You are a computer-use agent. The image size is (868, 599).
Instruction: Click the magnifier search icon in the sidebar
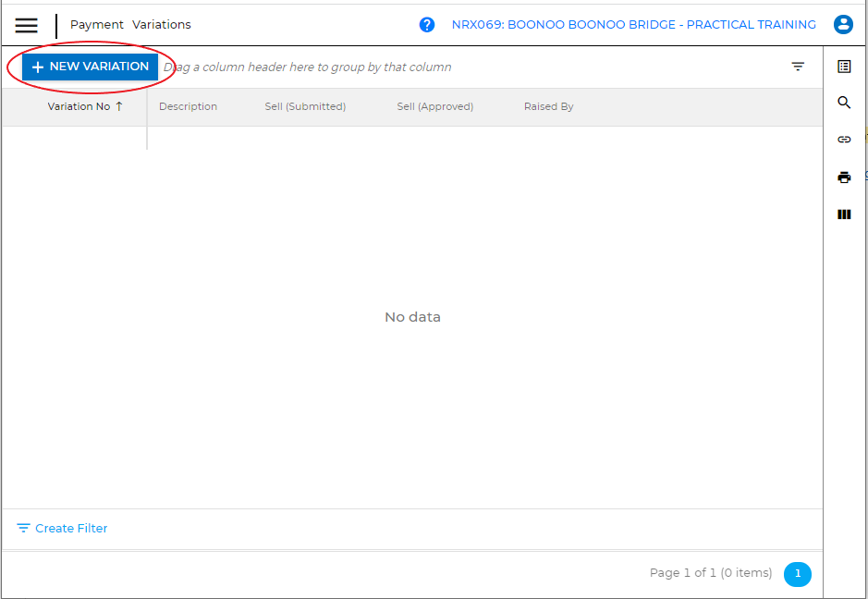(x=844, y=103)
